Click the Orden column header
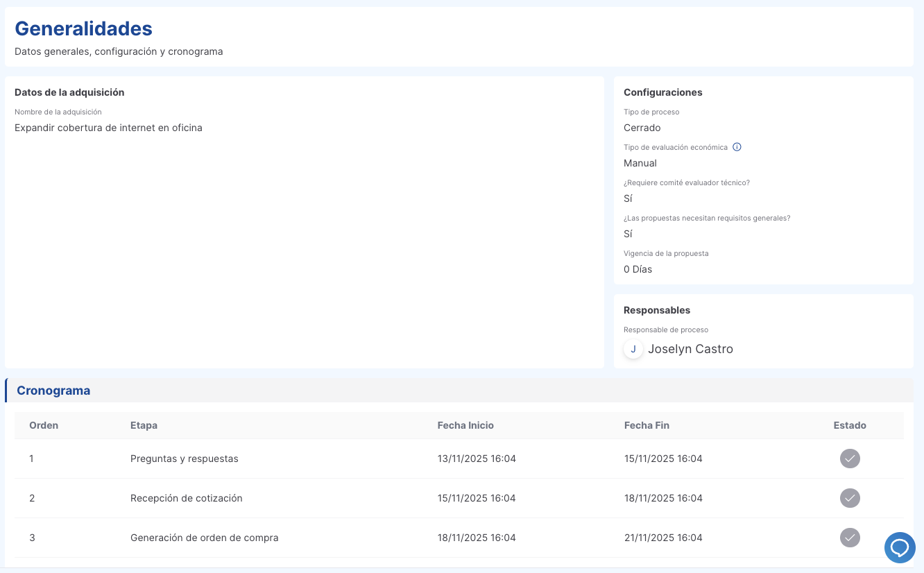 coord(44,425)
